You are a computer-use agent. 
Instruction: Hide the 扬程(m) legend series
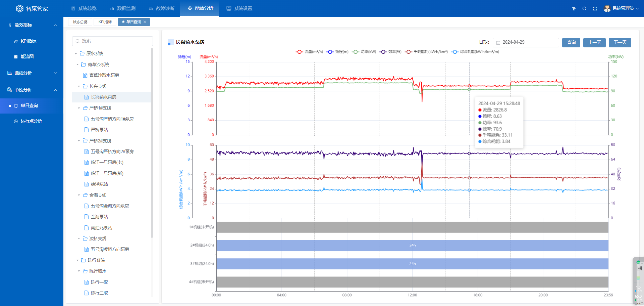(x=337, y=52)
